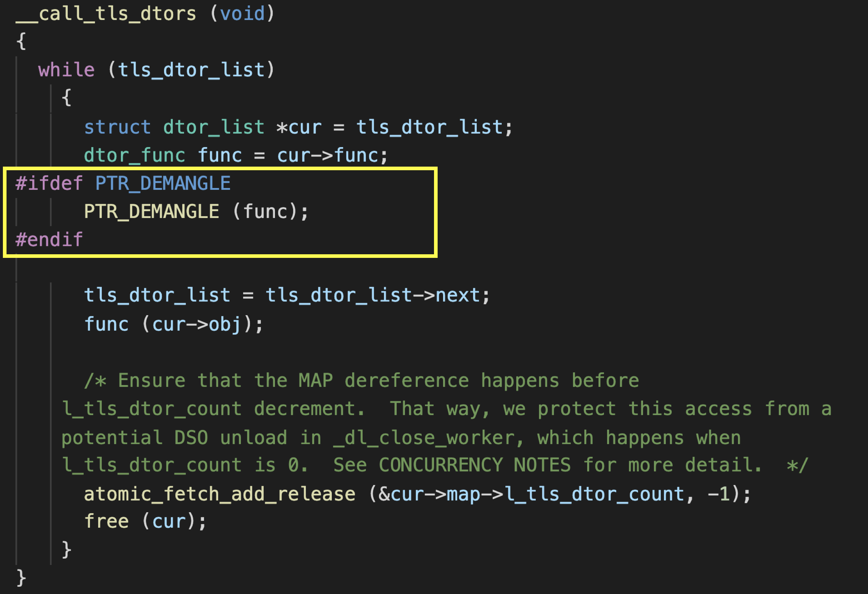
Task: Click _dl_close_worker in the comment
Action: pyautogui.click(x=424, y=438)
